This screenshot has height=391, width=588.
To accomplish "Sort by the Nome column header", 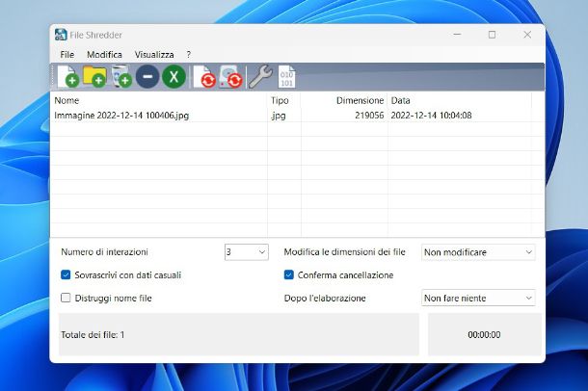I will pos(159,100).
